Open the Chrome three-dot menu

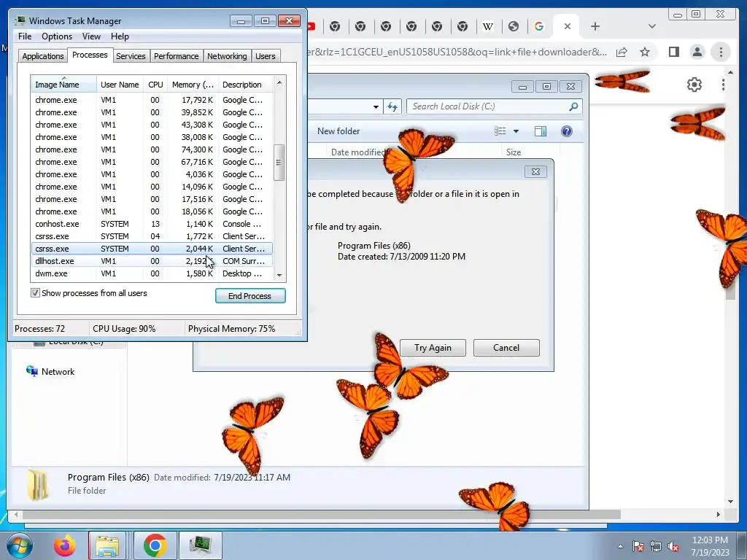721,52
